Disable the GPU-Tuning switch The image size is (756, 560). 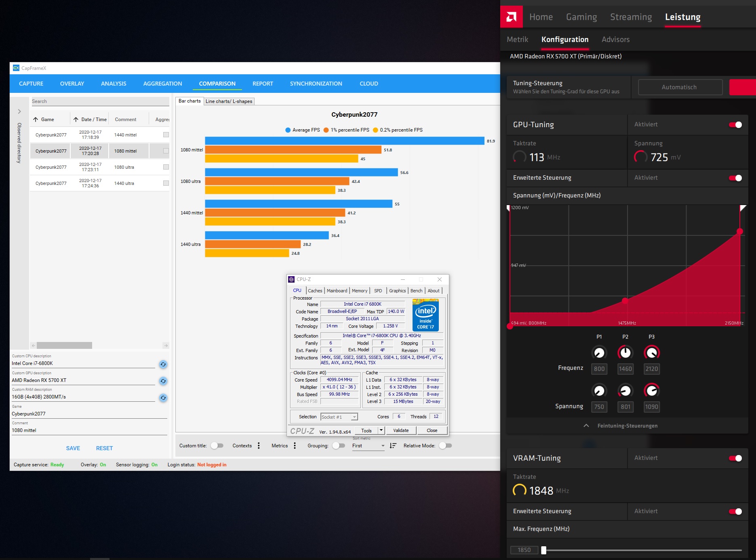(x=735, y=125)
